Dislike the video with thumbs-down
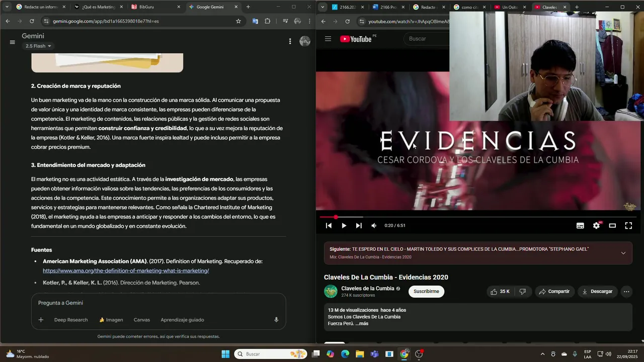The height and width of the screenshot is (362, 644). [x=523, y=292]
